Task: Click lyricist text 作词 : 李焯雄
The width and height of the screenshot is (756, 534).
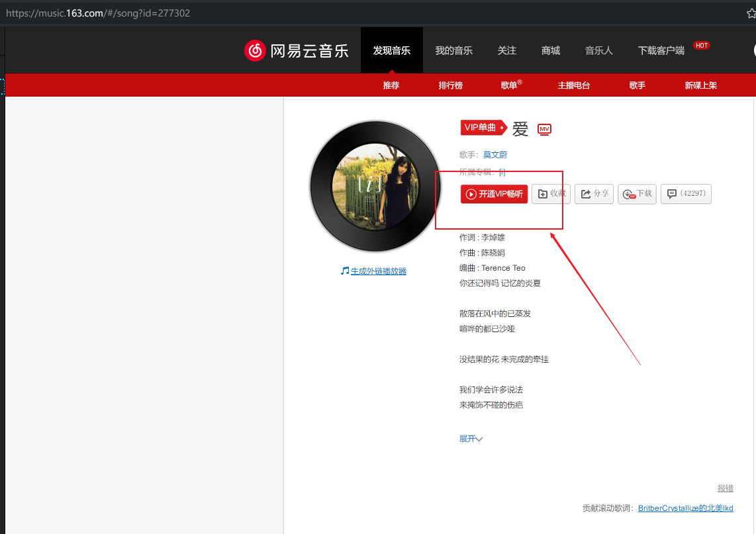Action: click(482, 237)
